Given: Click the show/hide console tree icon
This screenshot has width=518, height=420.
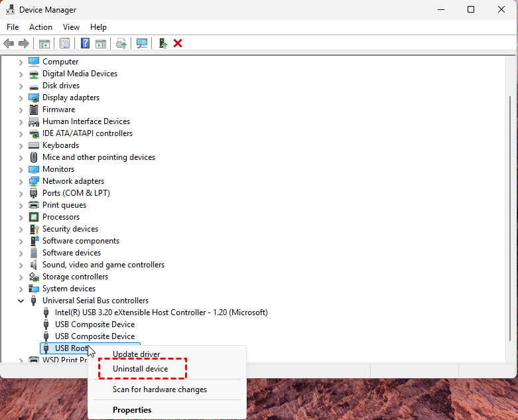Looking at the screenshot, I should 44,43.
